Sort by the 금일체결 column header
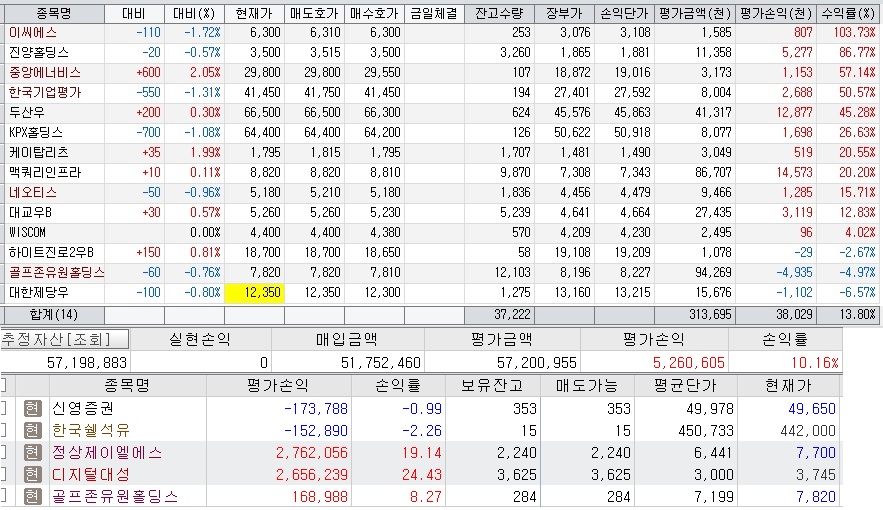The width and height of the screenshot is (883, 510). point(434,13)
